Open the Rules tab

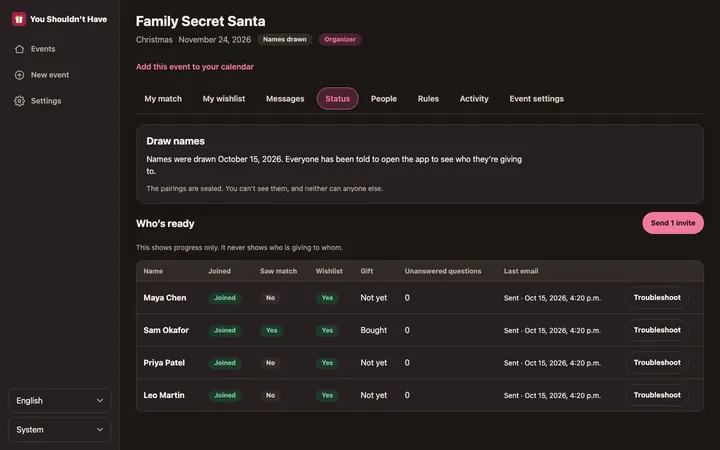[428, 99]
